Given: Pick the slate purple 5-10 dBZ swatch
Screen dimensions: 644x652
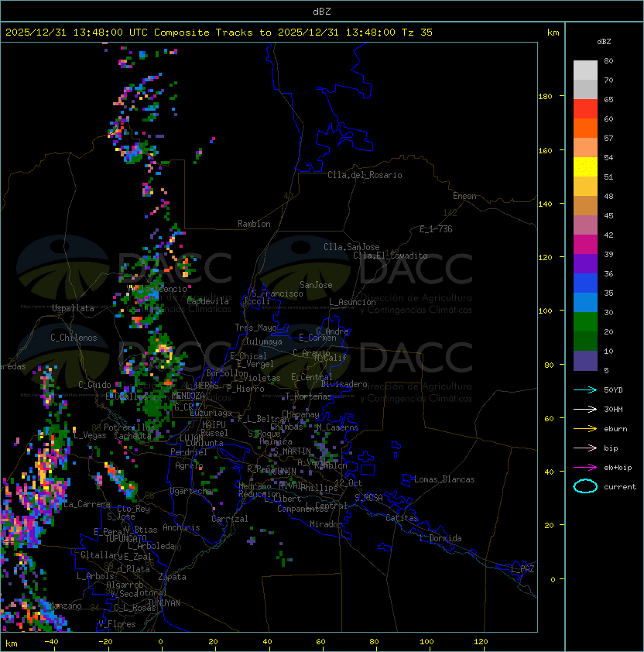Looking at the screenshot, I should 585,361.
